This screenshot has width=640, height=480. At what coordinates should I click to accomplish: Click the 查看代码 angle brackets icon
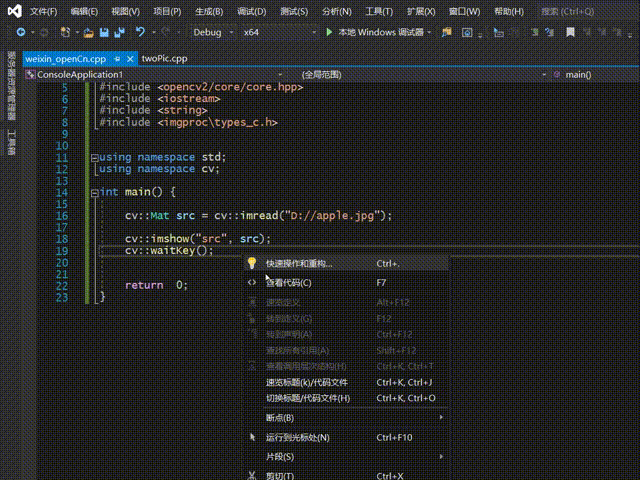click(x=252, y=283)
